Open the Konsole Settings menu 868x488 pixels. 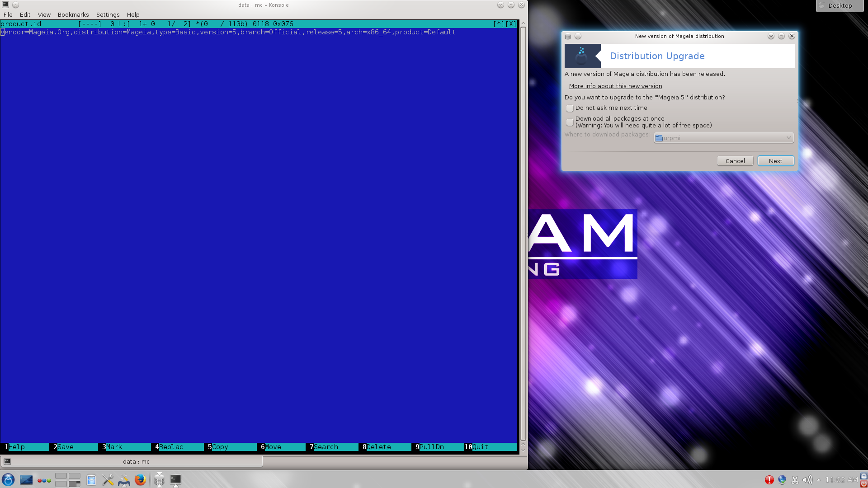tap(108, 14)
